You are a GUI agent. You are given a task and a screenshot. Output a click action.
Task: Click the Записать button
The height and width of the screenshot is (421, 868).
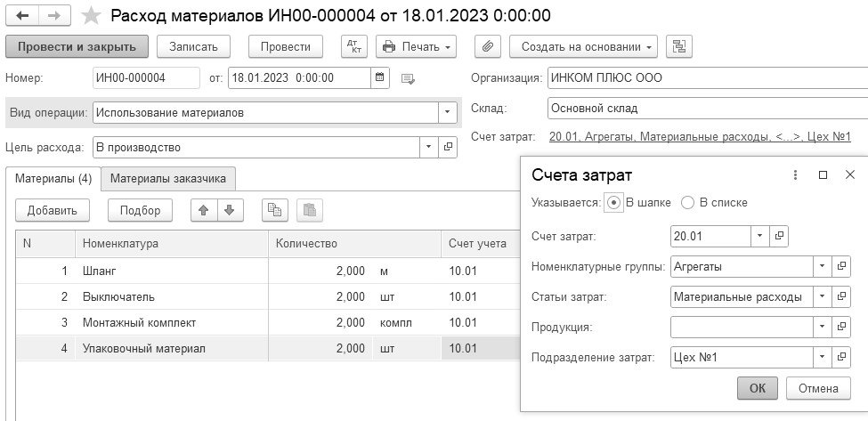tap(193, 47)
